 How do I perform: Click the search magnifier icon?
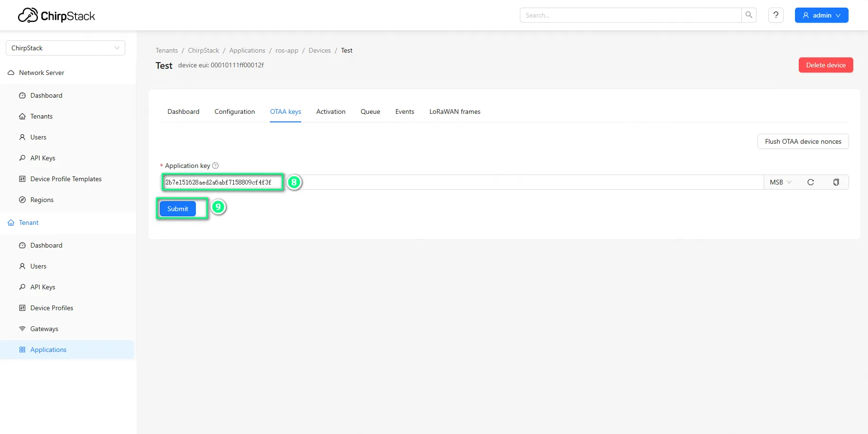(x=748, y=15)
